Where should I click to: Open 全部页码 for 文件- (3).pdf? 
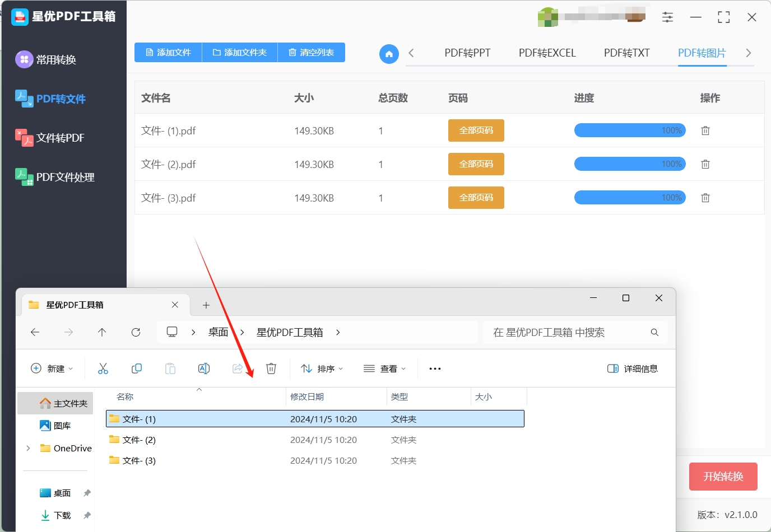pyautogui.click(x=476, y=198)
